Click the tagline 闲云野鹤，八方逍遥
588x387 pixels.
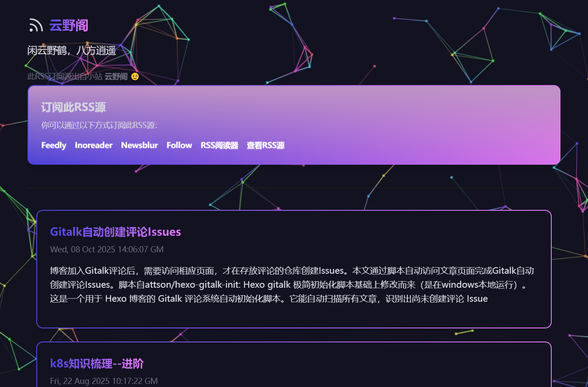(x=72, y=51)
